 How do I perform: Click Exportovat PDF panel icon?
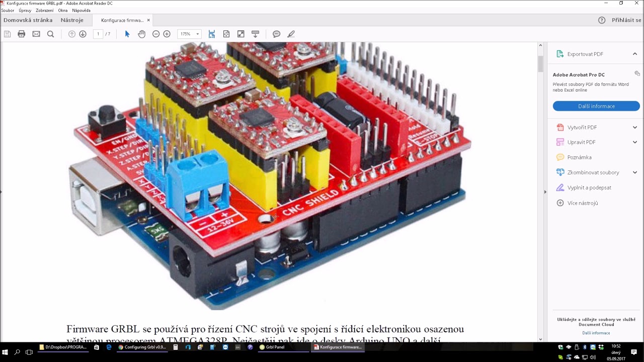[x=559, y=54]
